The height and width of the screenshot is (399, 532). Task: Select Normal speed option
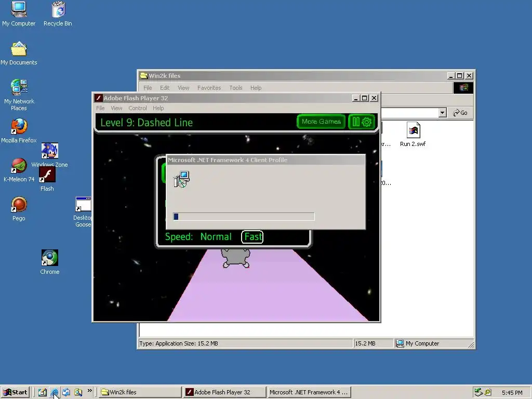pyautogui.click(x=216, y=237)
